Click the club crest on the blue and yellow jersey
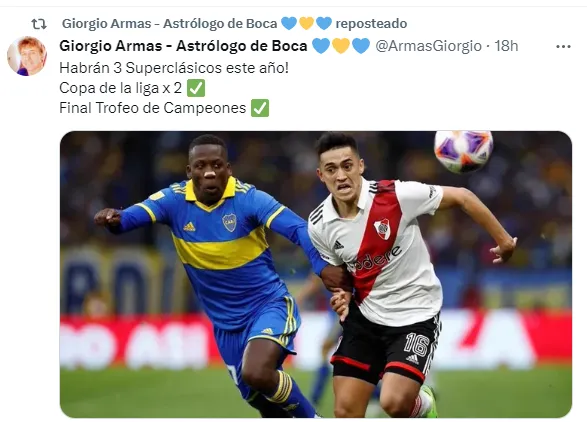 point(229,222)
